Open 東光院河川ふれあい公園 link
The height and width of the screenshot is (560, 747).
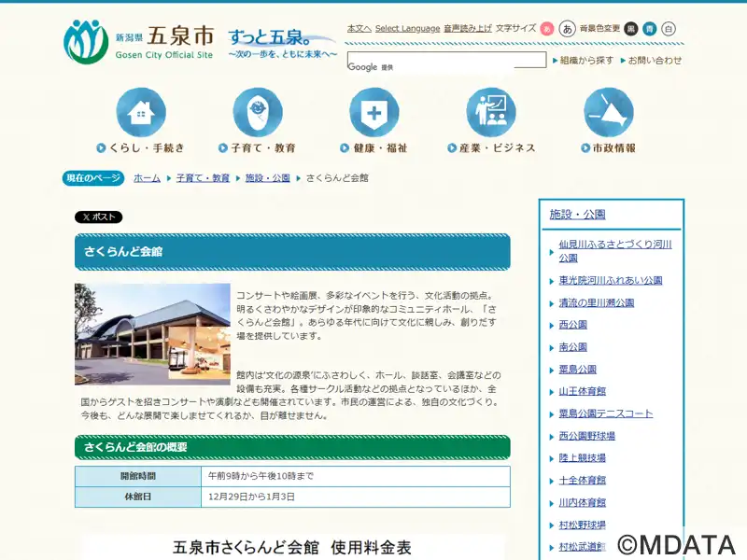click(611, 281)
